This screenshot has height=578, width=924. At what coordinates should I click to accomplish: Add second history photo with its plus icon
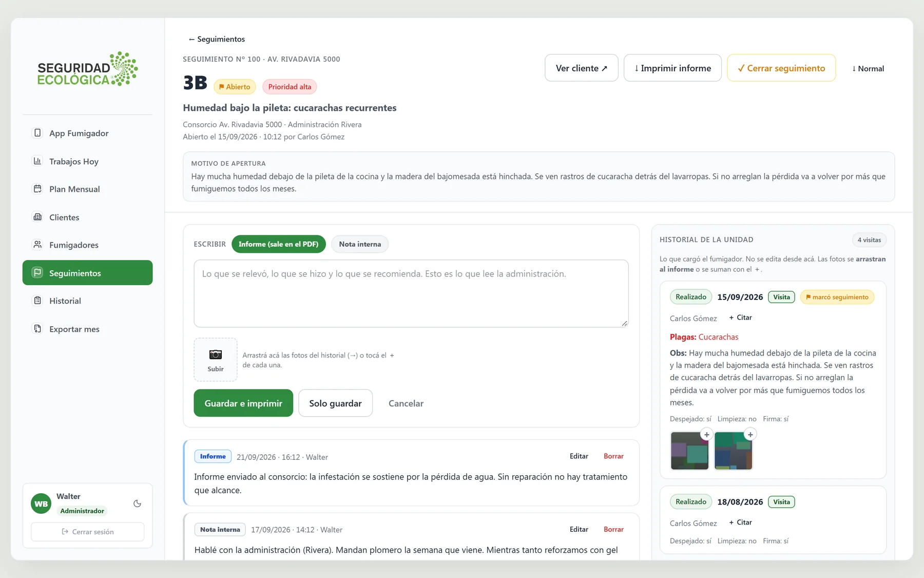pos(750,435)
